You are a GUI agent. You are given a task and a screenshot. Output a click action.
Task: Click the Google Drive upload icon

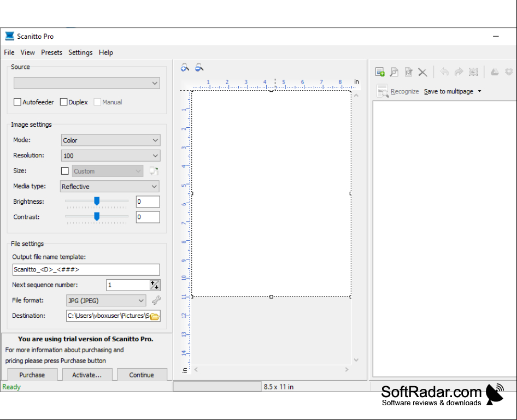495,72
